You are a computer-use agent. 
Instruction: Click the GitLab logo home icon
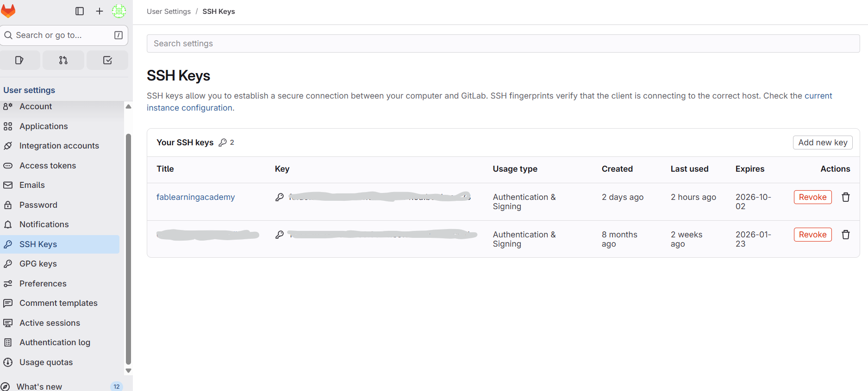click(x=8, y=11)
